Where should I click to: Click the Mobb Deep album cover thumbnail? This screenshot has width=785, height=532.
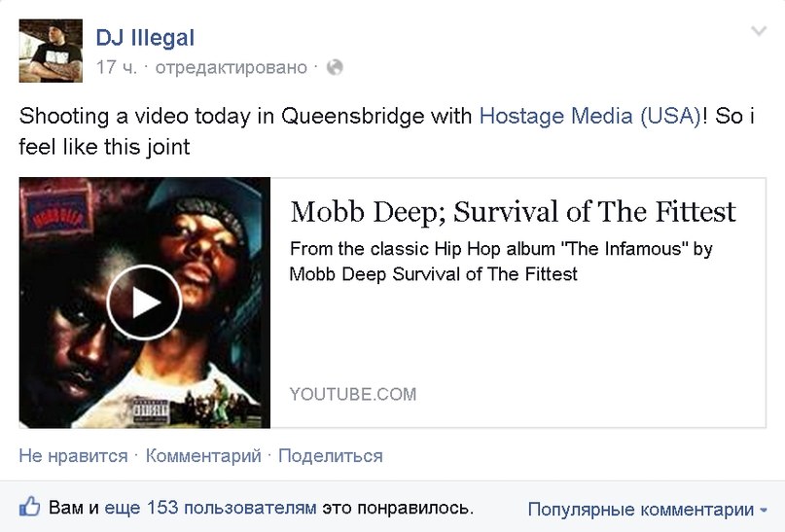pos(145,302)
